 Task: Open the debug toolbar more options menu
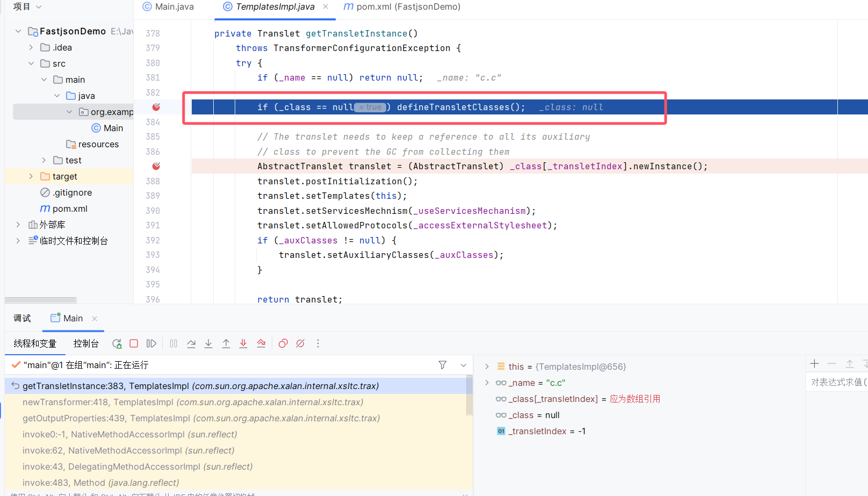(x=318, y=343)
